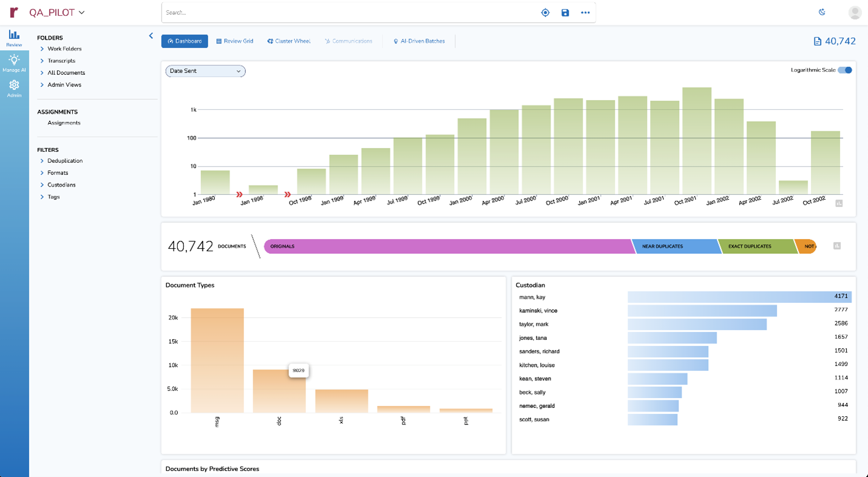Click custodian name scott, susan

(x=534, y=419)
